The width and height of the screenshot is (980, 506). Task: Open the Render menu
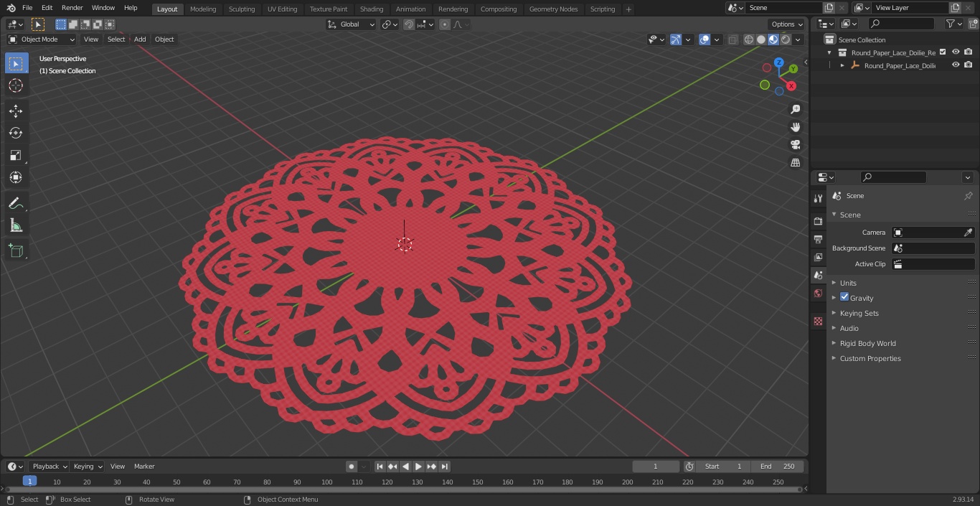pos(72,8)
